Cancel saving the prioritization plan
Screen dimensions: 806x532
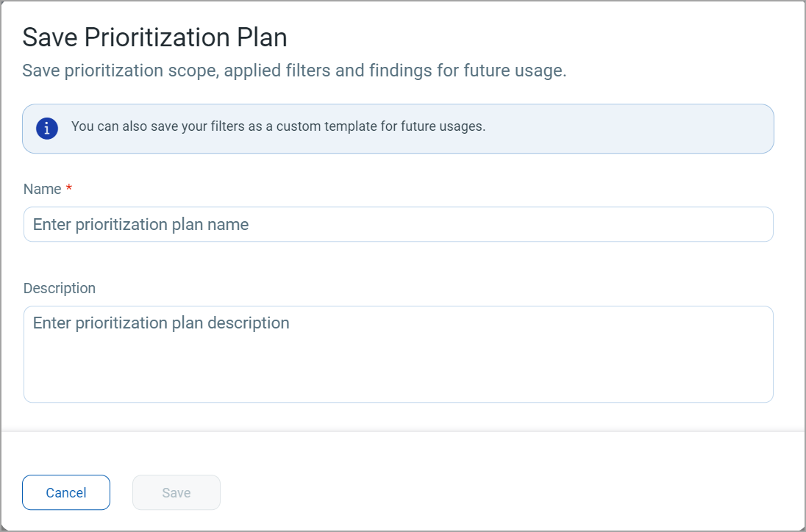(65, 492)
